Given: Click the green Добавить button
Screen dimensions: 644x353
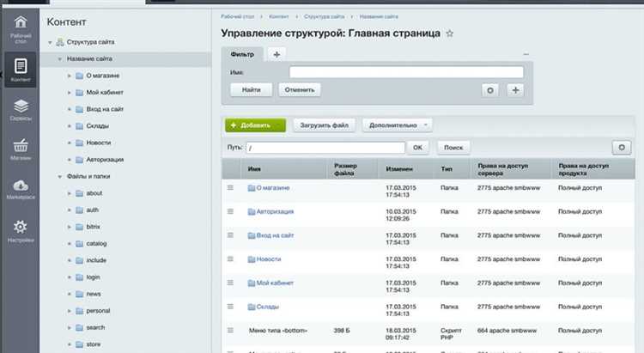Looking at the screenshot, I should 256,125.
